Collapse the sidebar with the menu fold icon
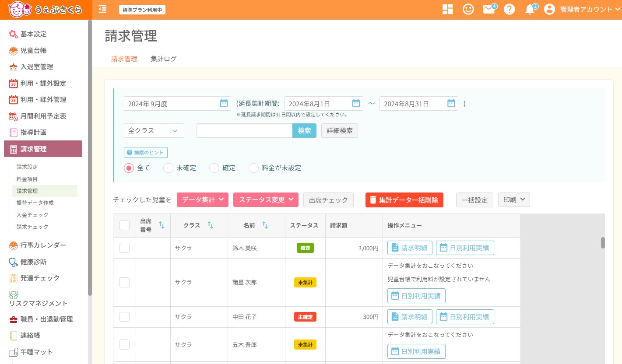Image resolution: width=622 pixels, height=364 pixels. click(102, 9)
